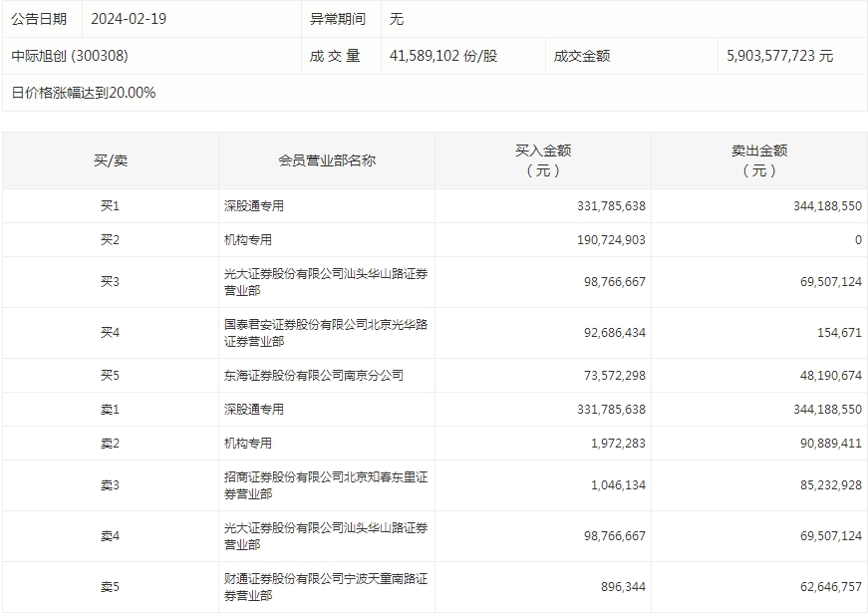
Task: Click 机构专用 in the 卖2 row
Action: click(248, 443)
